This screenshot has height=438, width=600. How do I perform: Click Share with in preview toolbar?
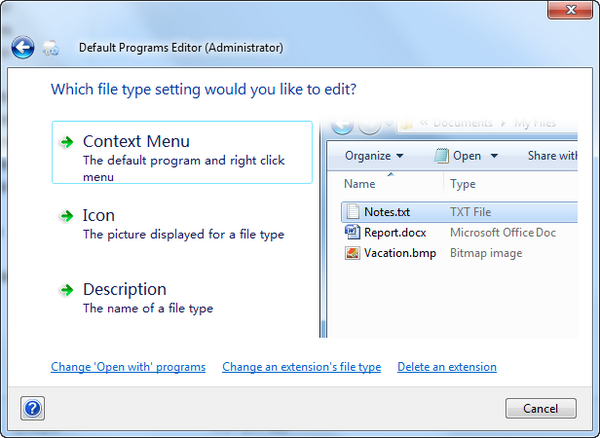pyautogui.click(x=552, y=156)
